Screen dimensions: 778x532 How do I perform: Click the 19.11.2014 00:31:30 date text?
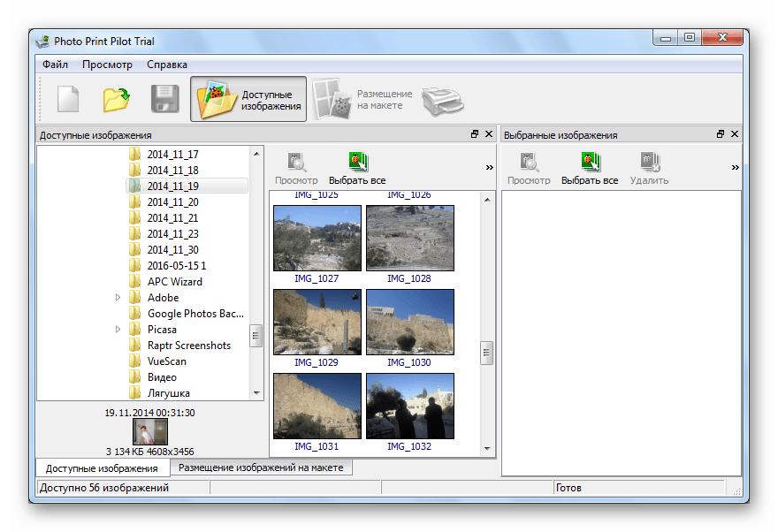coord(149,413)
